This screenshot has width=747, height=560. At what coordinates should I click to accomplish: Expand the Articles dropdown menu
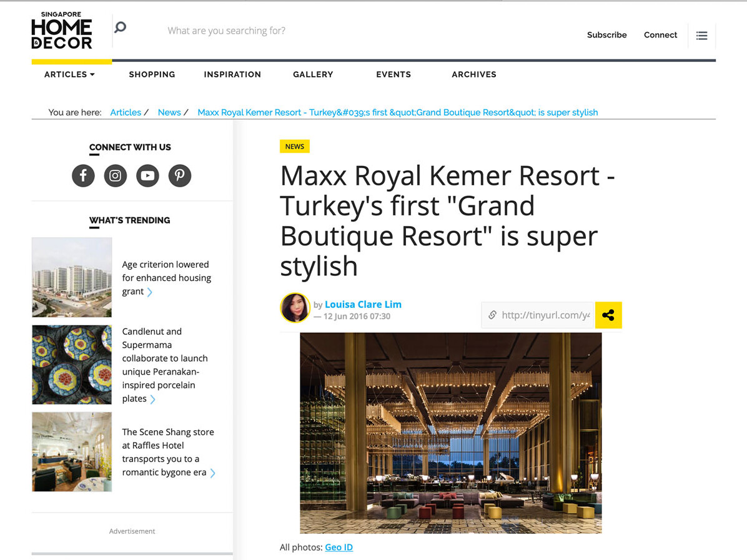(69, 74)
